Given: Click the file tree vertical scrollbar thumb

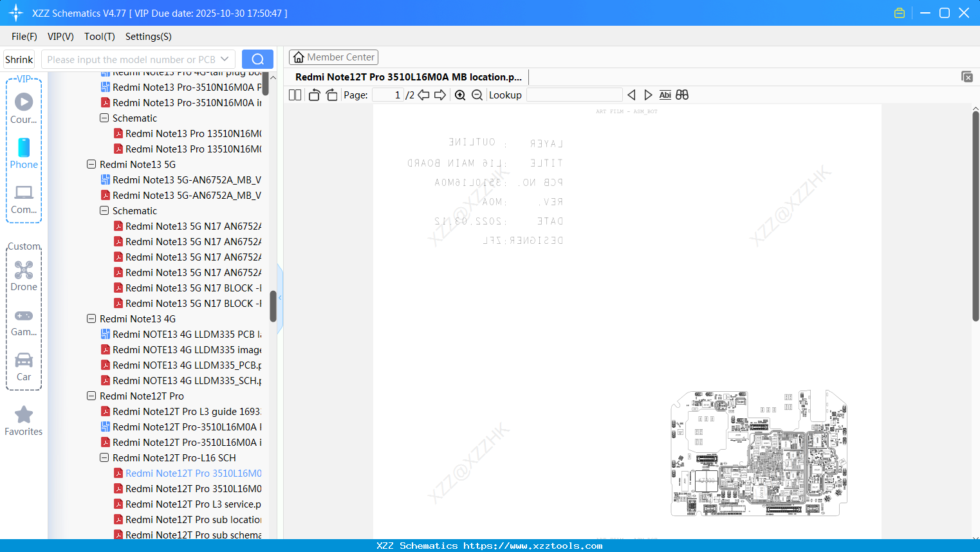Looking at the screenshot, I should point(273,306).
